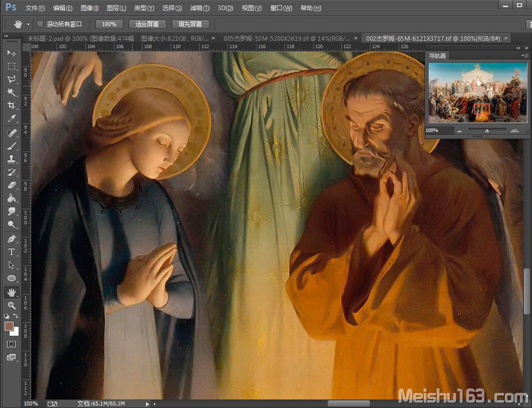
Task: Change the screen mode
Action: click(11, 357)
